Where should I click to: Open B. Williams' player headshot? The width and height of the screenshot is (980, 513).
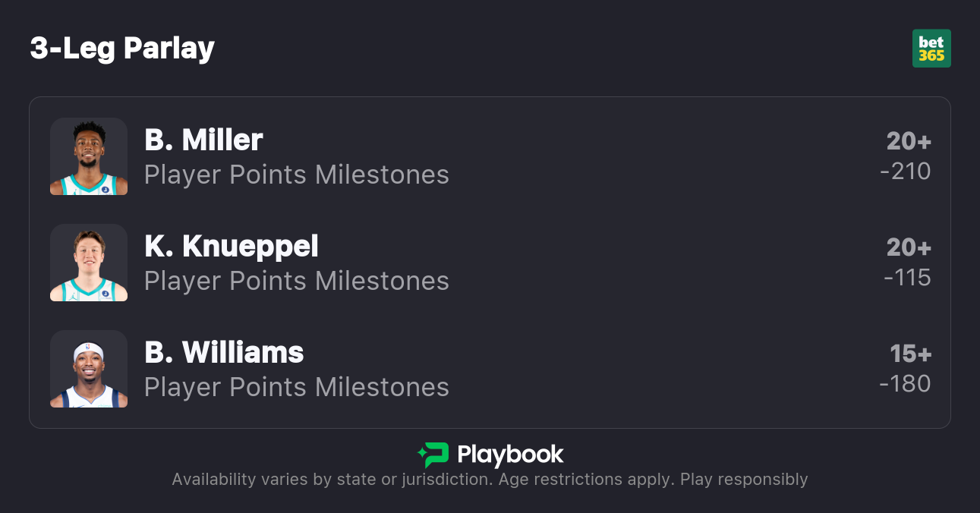click(89, 369)
